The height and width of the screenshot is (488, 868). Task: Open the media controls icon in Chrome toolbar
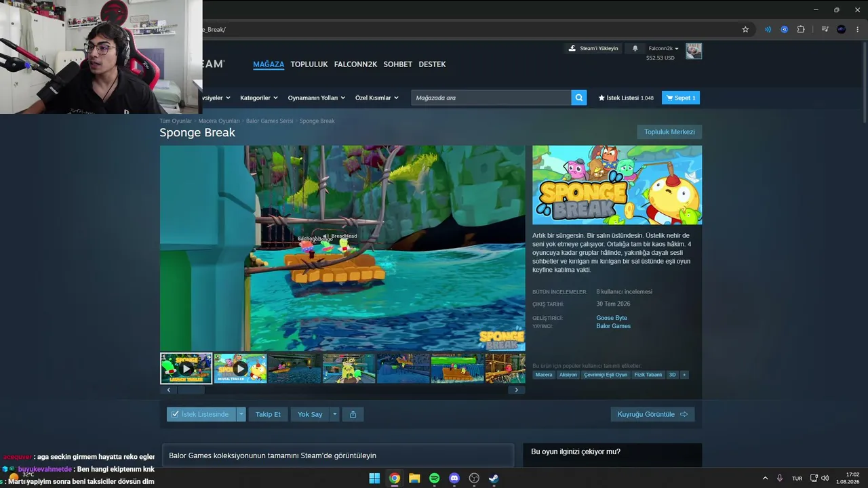pos(825,29)
